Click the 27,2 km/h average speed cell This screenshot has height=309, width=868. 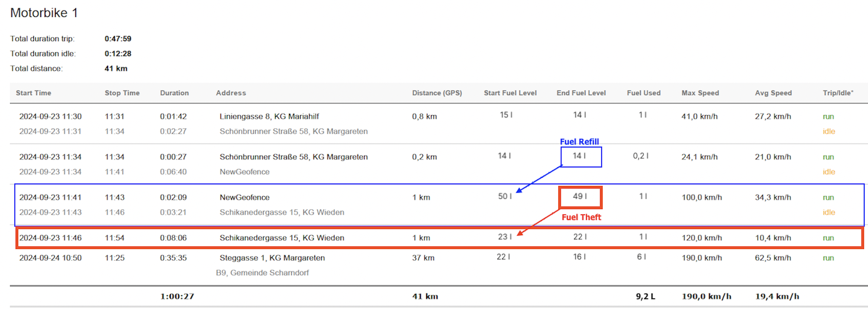click(773, 116)
